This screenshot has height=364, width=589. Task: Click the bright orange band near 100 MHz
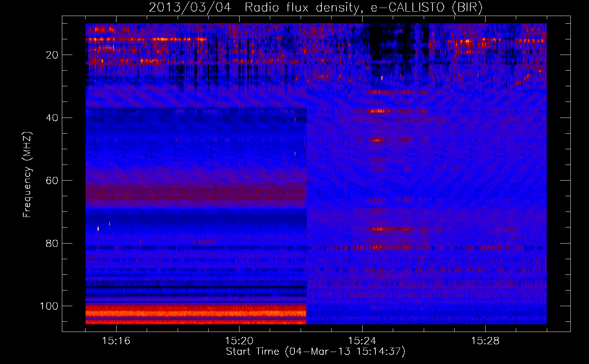196,313
